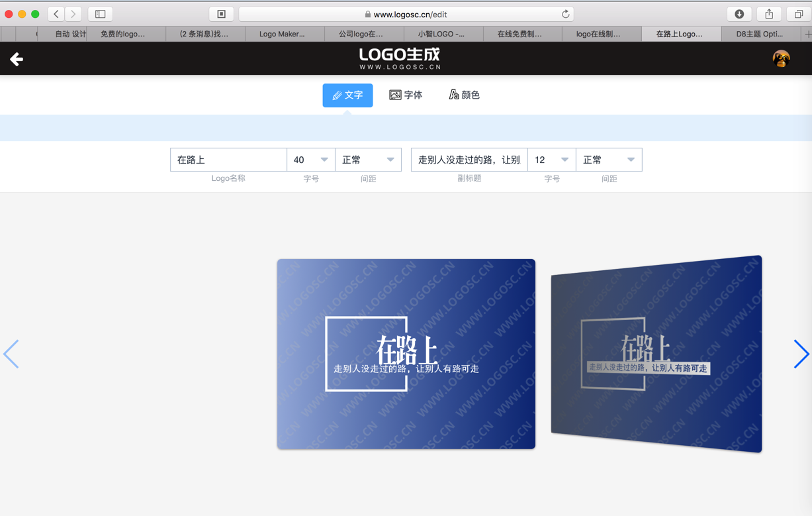Open subtitle spacing 正常 dropdown
This screenshot has height=516, width=812.
coord(609,160)
